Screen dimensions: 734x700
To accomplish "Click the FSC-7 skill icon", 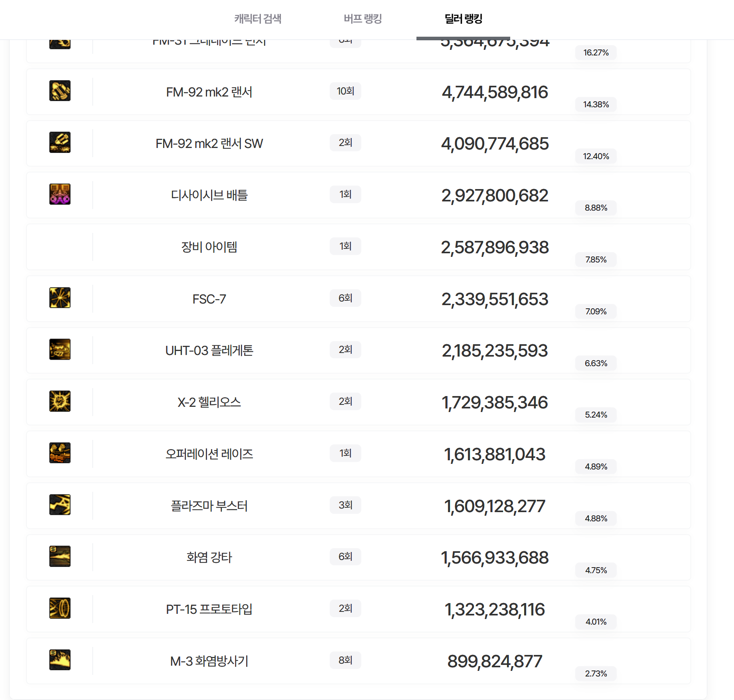I will pos(60,298).
